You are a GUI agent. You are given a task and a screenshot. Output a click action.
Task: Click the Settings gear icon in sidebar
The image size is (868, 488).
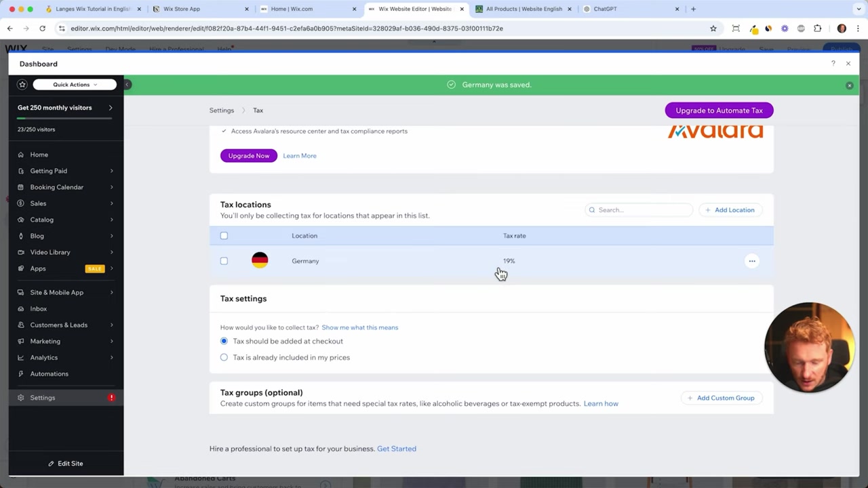pyautogui.click(x=21, y=398)
